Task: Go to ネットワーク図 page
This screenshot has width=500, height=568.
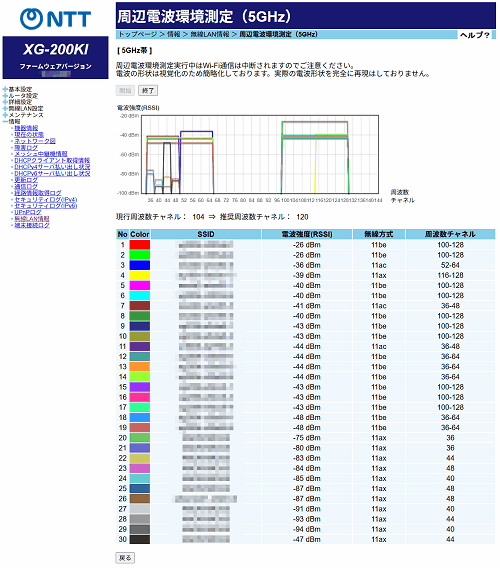Action: click(x=35, y=141)
